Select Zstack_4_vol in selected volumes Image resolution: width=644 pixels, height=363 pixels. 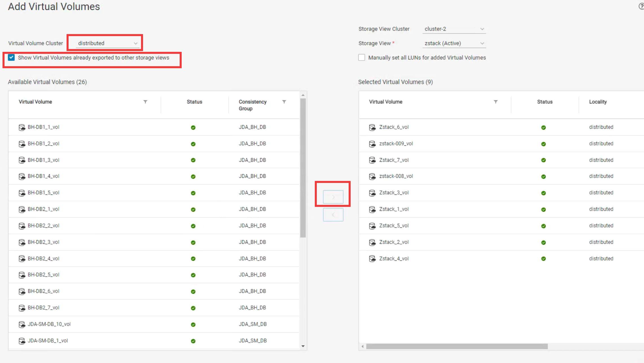[x=394, y=258]
